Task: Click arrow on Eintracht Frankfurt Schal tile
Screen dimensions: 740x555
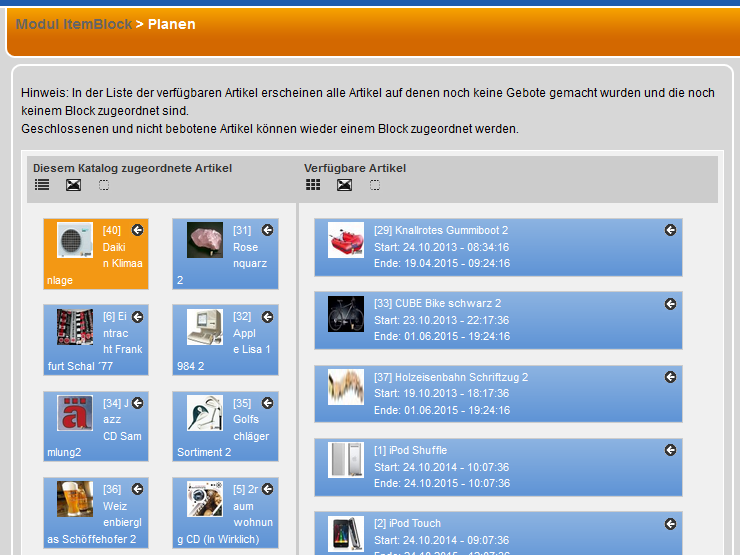Action: tap(137, 317)
